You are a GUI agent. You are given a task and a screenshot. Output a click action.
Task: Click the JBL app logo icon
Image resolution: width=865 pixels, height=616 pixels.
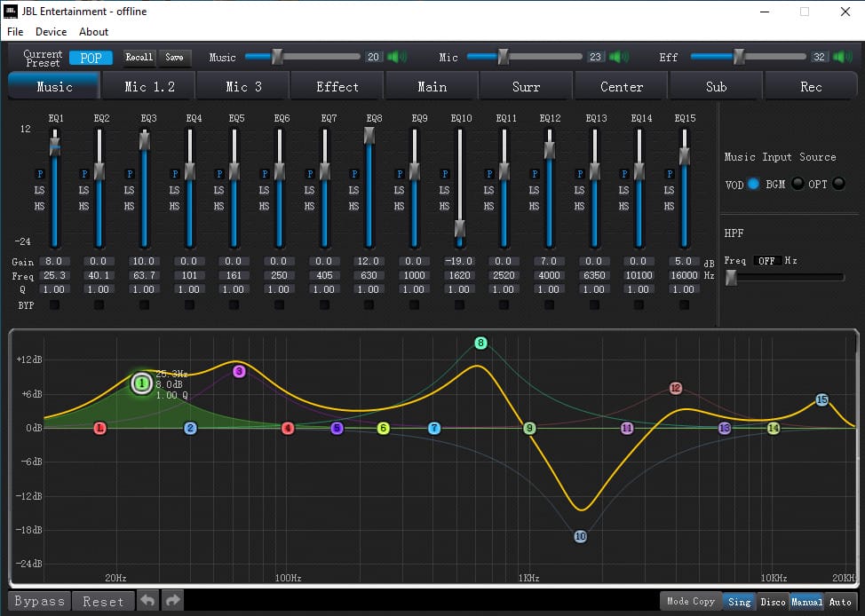pos(11,11)
